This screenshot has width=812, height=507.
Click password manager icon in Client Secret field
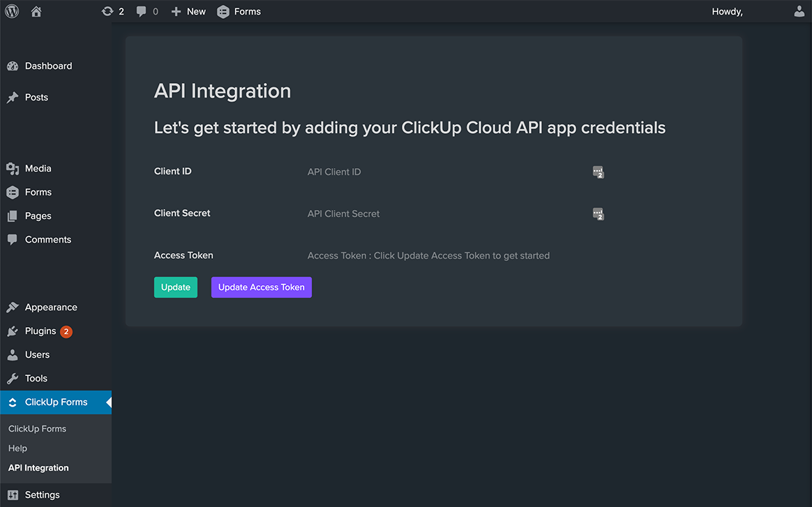pos(598,214)
